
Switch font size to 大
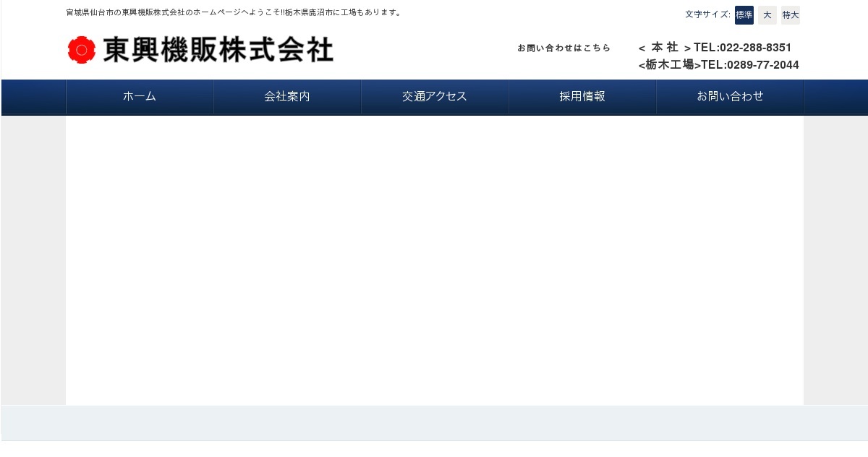pos(767,15)
